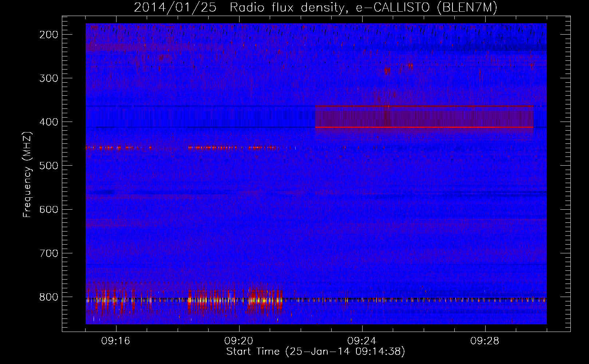Click the 200 frequency tick label
This screenshot has height=364, width=589.
click(x=49, y=35)
